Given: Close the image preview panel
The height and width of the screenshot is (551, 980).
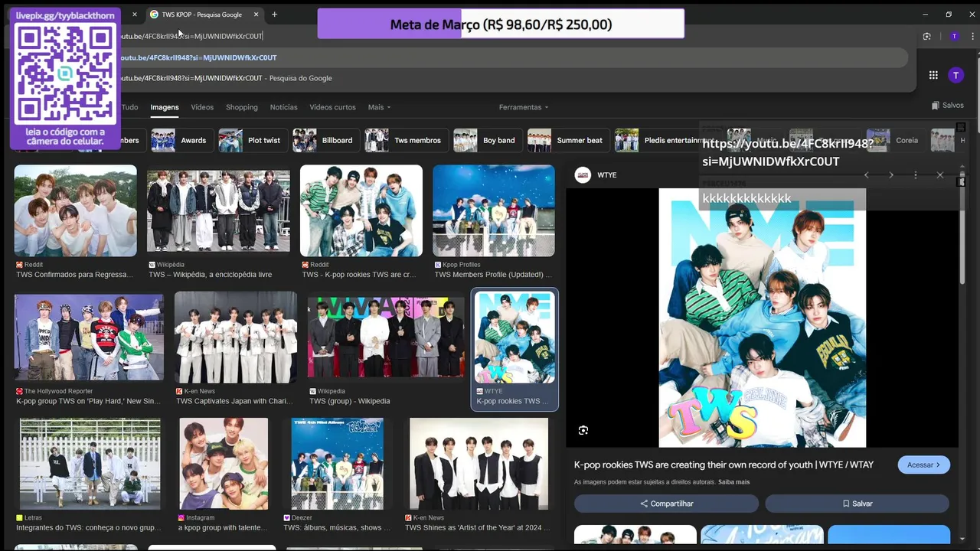Looking at the screenshot, I should pyautogui.click(x=940, y=175).
